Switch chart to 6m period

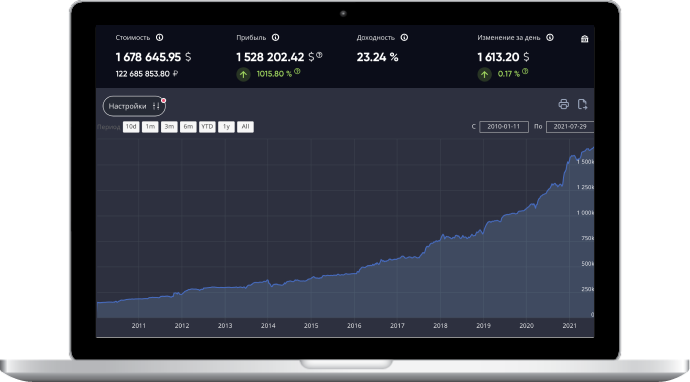[x=188, y=127]
